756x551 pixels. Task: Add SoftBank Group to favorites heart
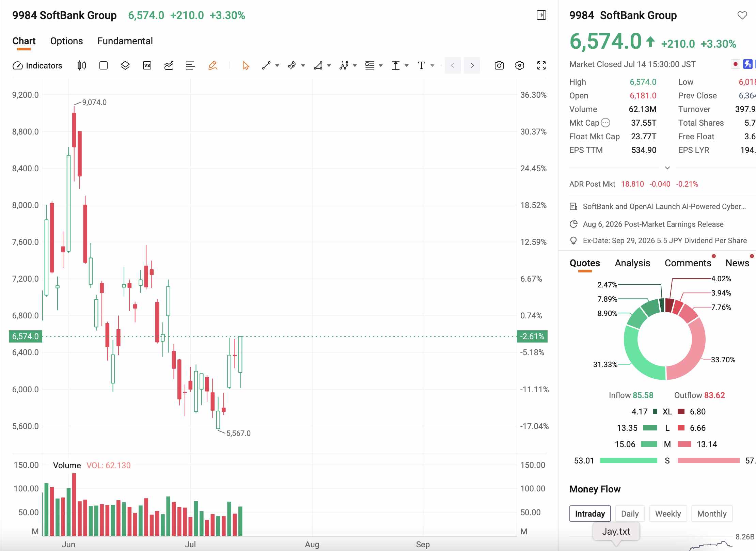click(x=742, y=15)
